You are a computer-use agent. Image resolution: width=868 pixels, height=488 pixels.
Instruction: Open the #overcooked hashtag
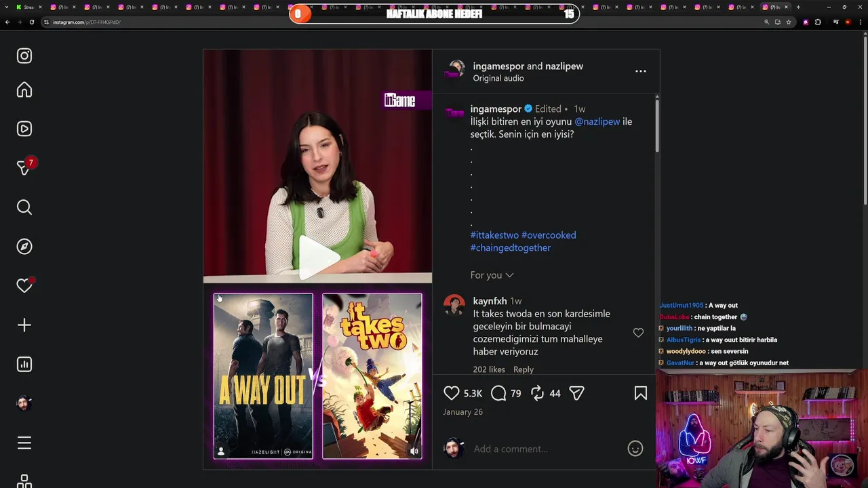click(x=549, y=235)
